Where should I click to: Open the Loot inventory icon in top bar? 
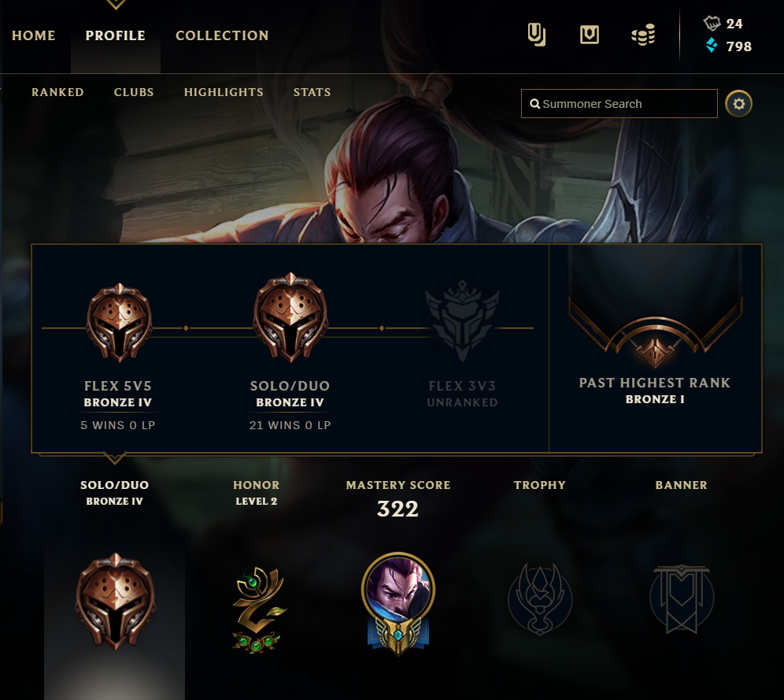pyautogui.click(x=537, y=35)
